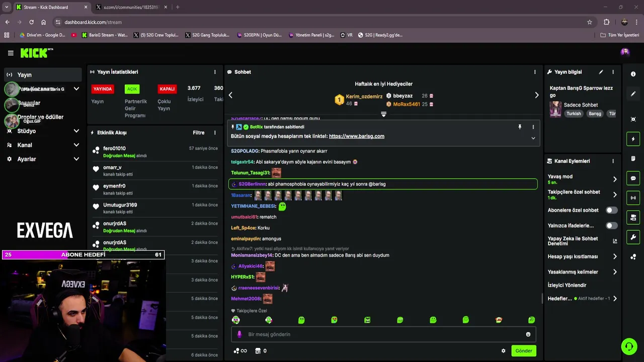Click the channel points icon with infinity
Screen dimensions: 644x362
pyautogui.click(x=240, y=351)
